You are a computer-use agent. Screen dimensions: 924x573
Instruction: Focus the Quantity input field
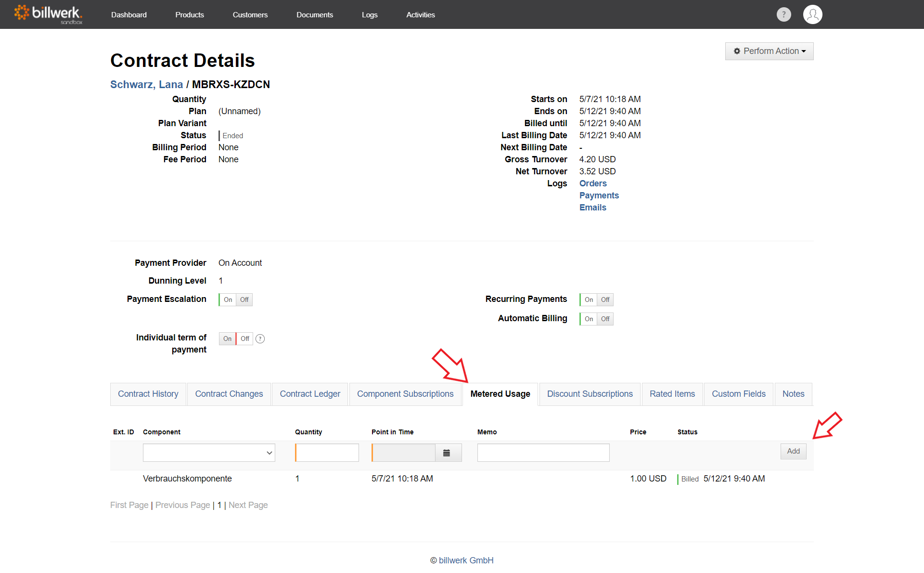click(327, 453)
